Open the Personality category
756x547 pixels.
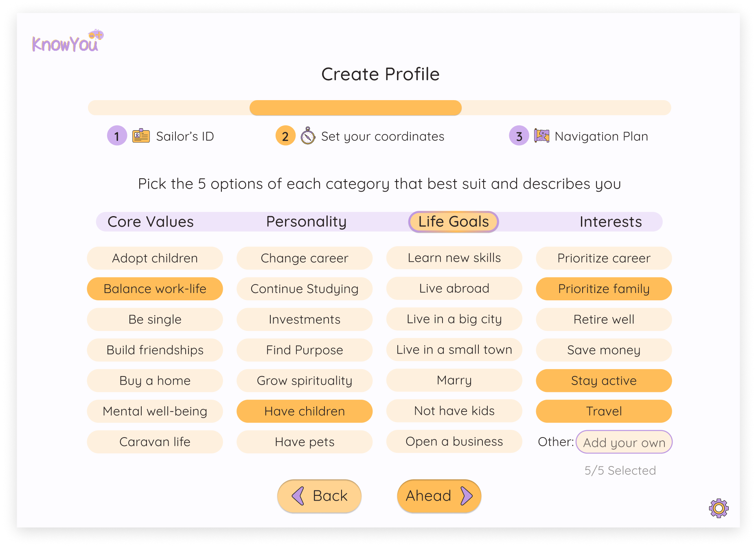click(306, 221)
